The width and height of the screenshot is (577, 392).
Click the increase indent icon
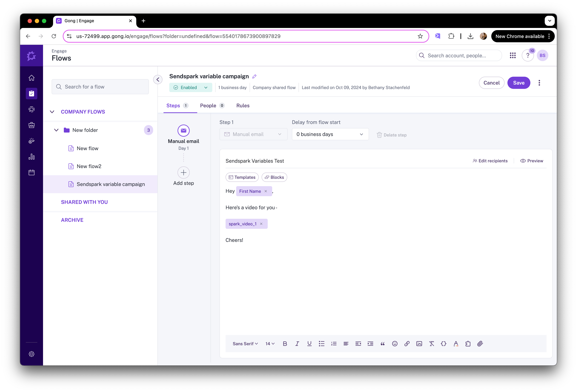[370, 344]
